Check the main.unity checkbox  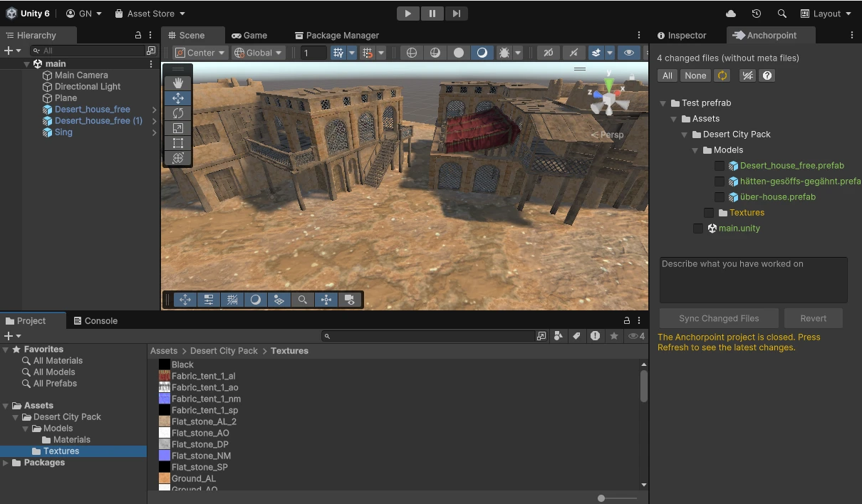(x=697, y=228)
